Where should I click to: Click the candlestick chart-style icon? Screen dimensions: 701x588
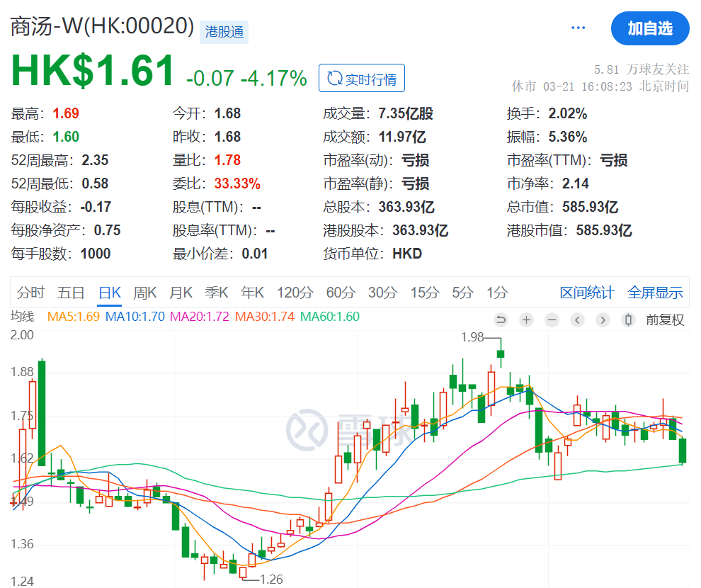coord(628,320)
